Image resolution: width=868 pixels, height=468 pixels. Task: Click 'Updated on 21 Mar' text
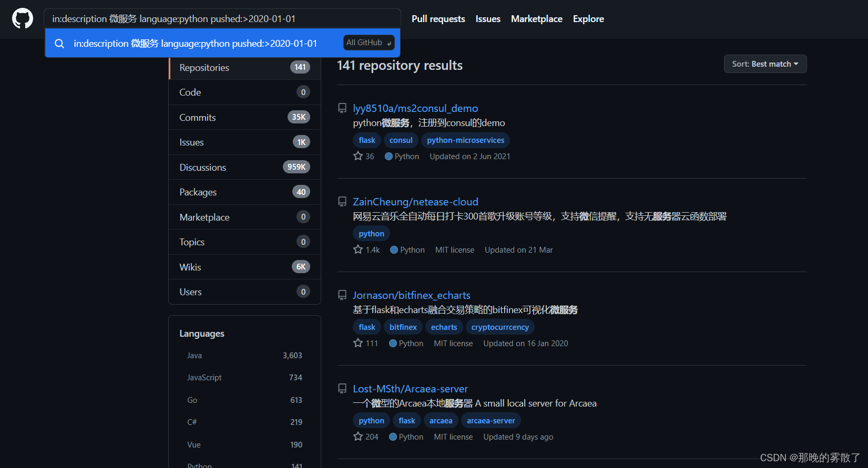coord(519,249)
